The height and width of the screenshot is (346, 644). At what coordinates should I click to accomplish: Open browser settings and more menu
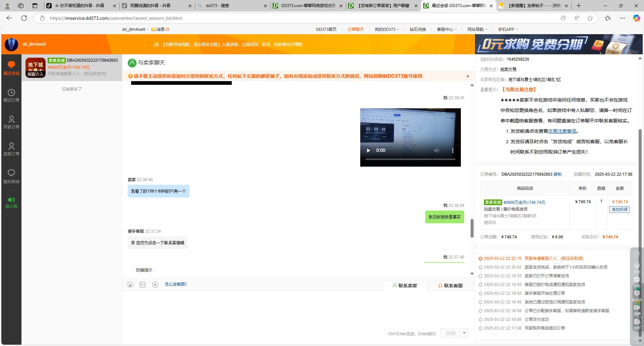point(623,18)
